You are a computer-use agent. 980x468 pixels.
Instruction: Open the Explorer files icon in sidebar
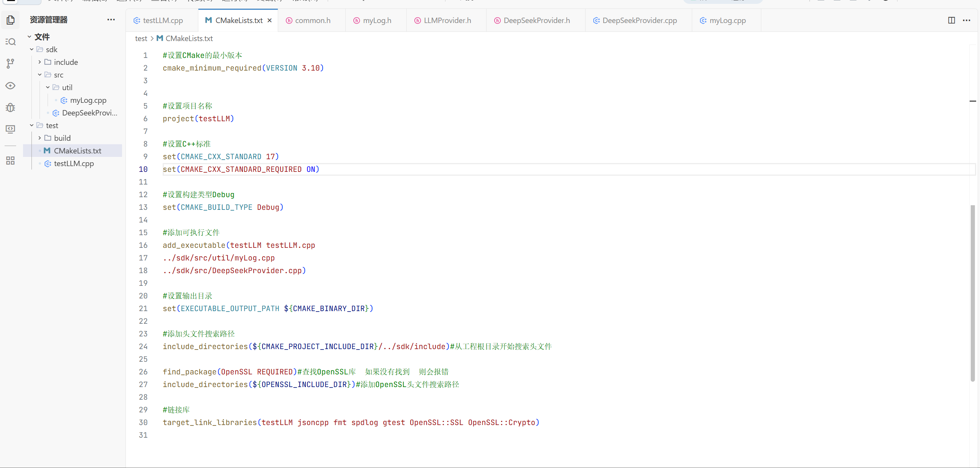[10, 20]
